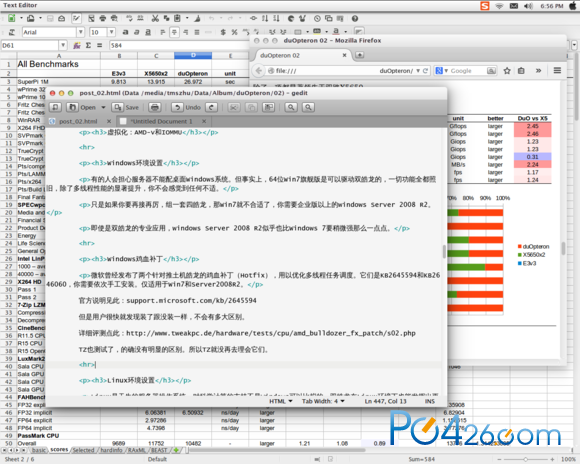Image resolution: width=580 pixels, height=464 pixels.
Task: Click the help question mark icon
Action: pyautogui.click(x=355, y=18)
